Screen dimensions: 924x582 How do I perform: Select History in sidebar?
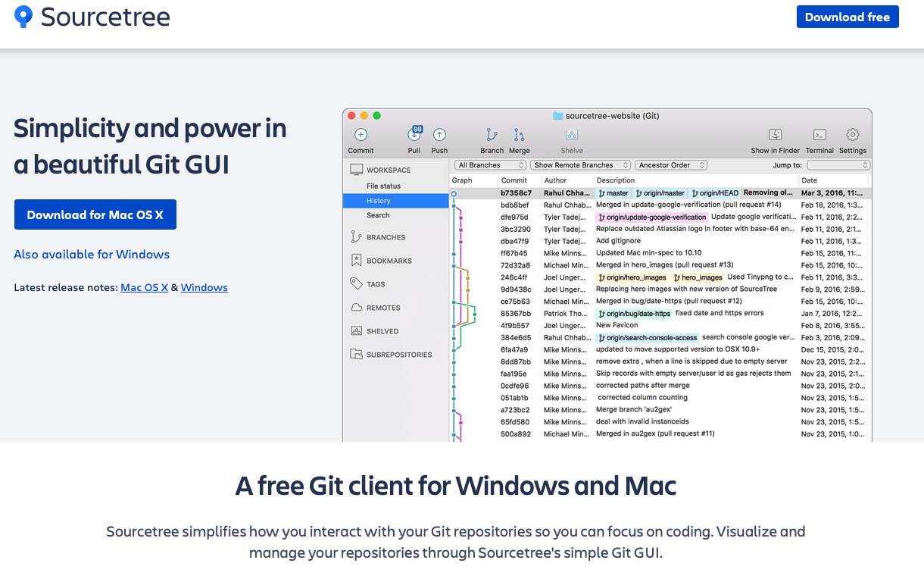pos(396,201)
